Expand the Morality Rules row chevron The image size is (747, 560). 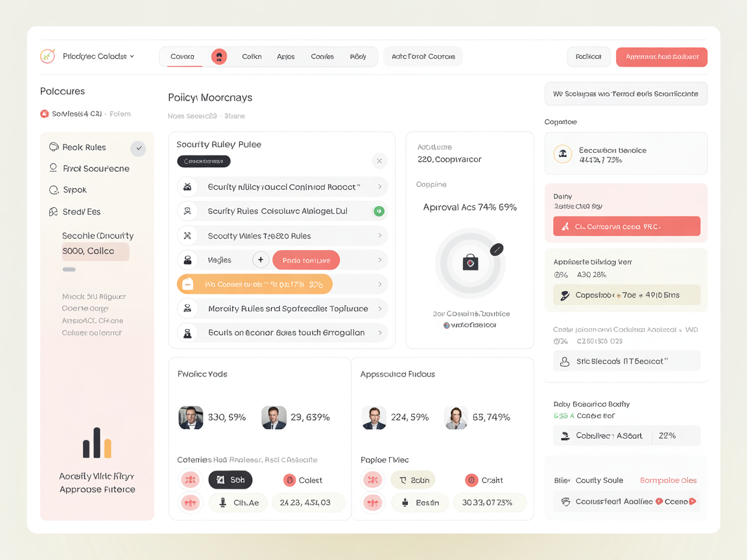379,309
